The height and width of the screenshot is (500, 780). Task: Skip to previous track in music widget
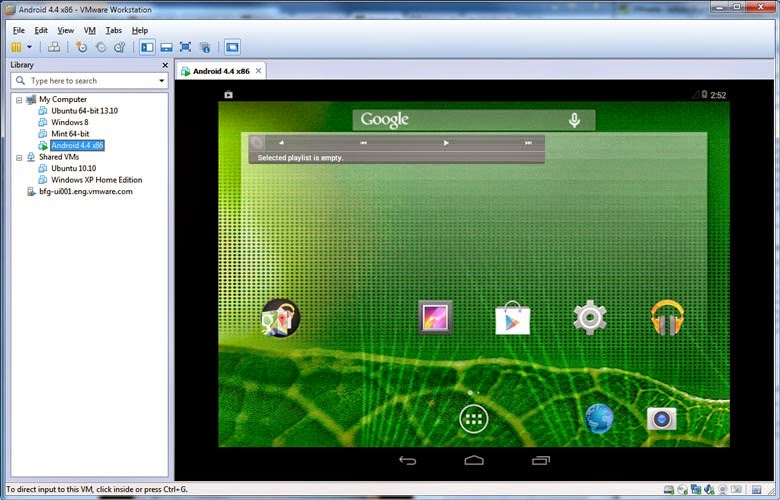(x=364, y=143)
